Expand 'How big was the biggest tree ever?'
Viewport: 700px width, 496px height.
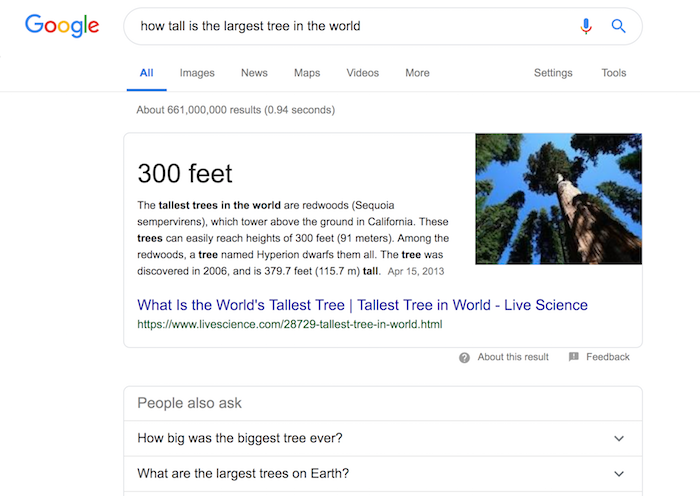[383, 438]
